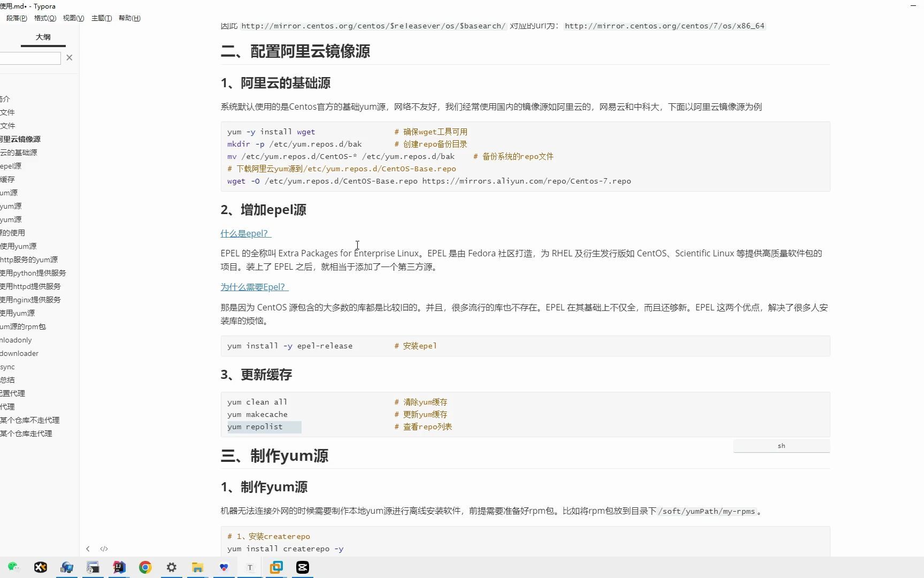Click heading 1、制作yum源
Screen dimensions: 924x578
pyautogui.click(x=264, y=487)
